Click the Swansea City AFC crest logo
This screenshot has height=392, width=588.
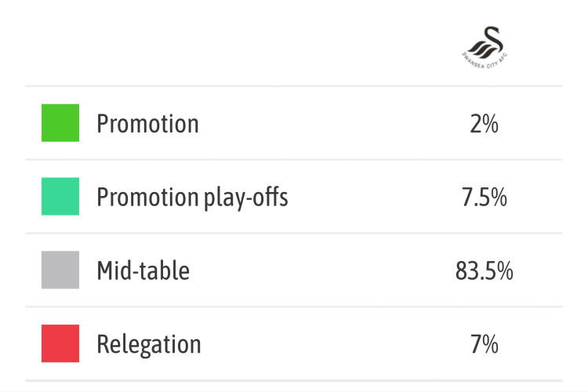pos(485,43)
